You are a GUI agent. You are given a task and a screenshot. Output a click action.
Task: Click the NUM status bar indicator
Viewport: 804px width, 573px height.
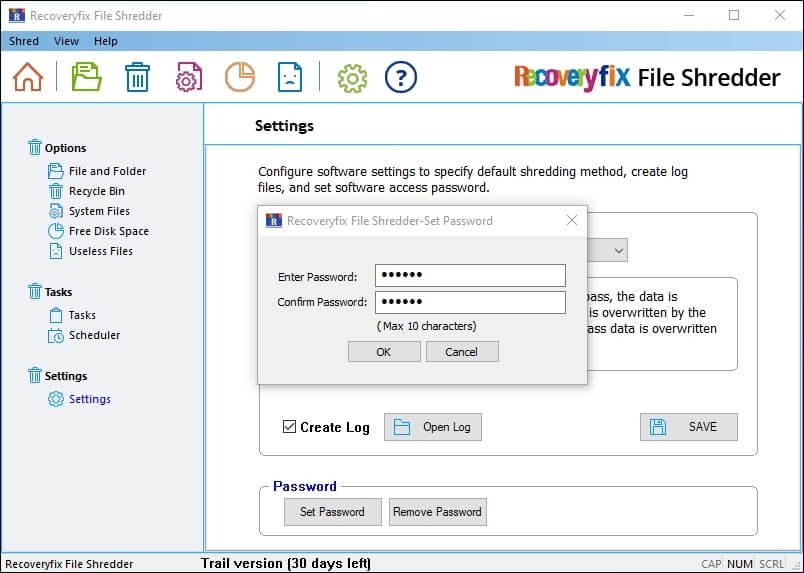(x=739, y=564)
